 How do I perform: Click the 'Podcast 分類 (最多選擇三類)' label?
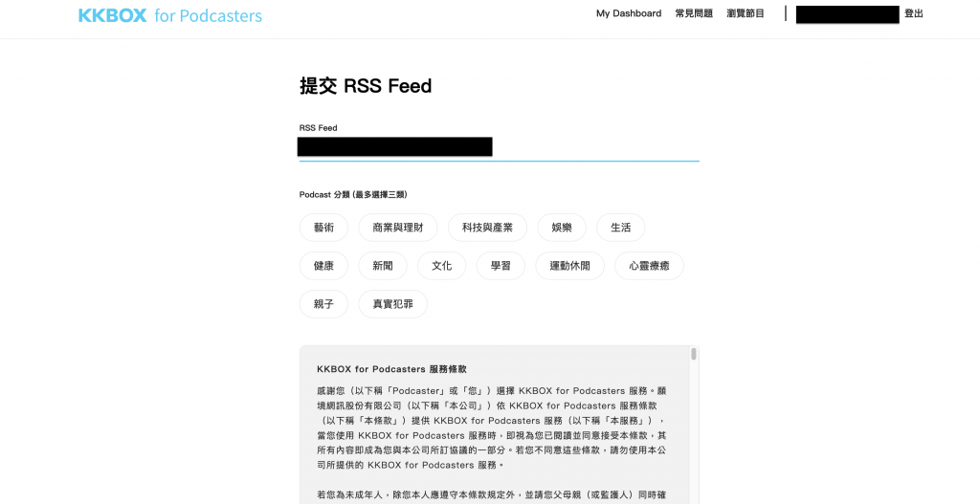(x=353, y=194)
